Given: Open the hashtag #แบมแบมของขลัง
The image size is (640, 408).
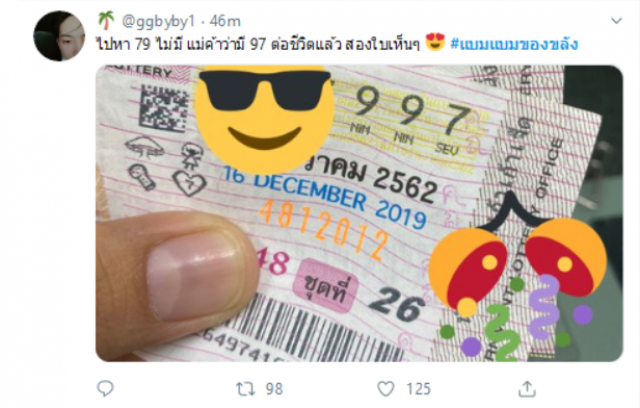Looking at the screenshot, I should 514,44.
